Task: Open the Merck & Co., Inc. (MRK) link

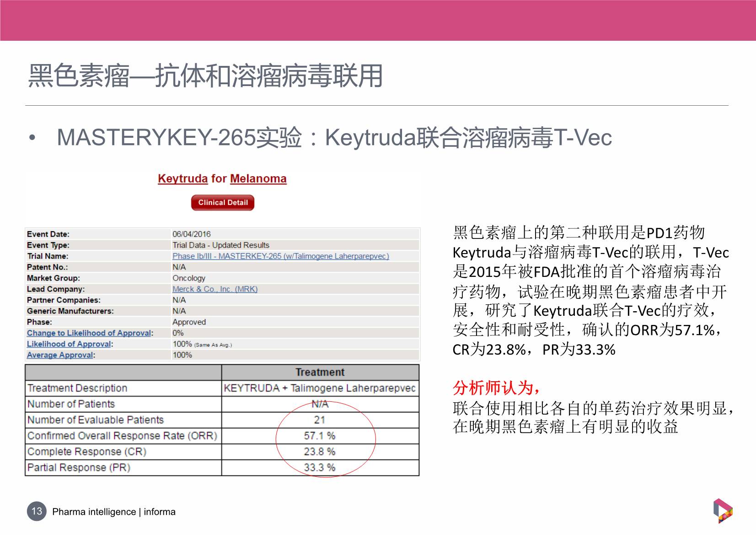Action: [x=215, y=289]
